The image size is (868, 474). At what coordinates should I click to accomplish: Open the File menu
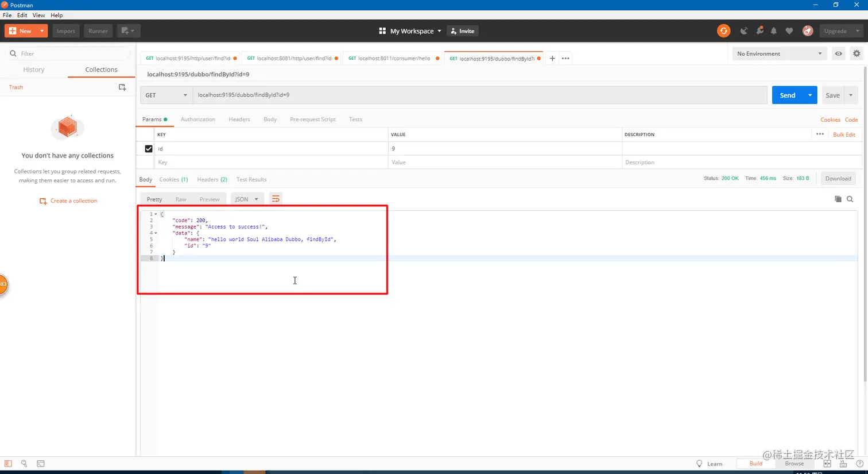[7, 15]
